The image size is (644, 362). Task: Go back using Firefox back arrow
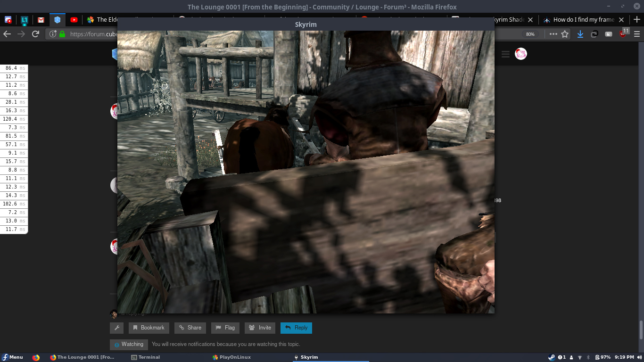point(7,34)
